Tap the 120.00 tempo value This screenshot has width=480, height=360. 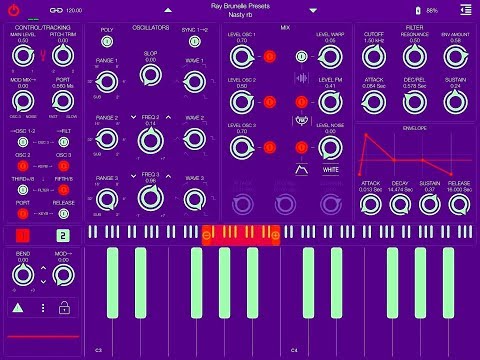(74, 10)
